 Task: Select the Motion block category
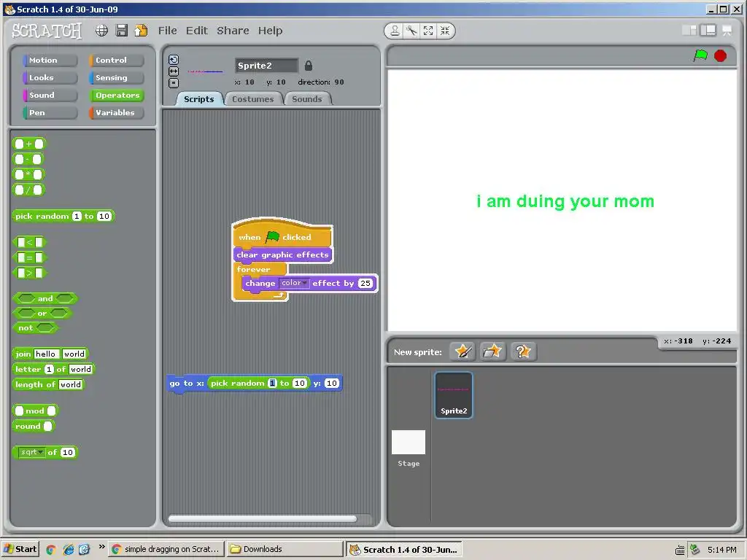point(50,60)
